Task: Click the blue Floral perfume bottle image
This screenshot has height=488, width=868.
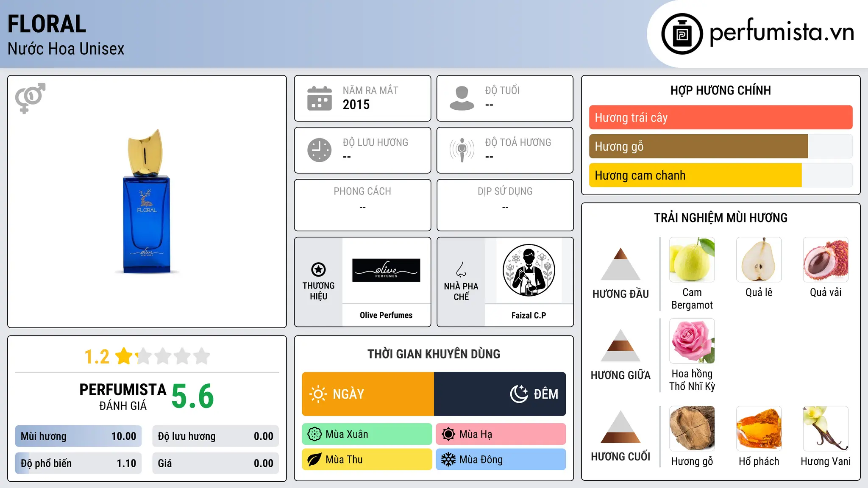Action: click(x=146, y=201)
